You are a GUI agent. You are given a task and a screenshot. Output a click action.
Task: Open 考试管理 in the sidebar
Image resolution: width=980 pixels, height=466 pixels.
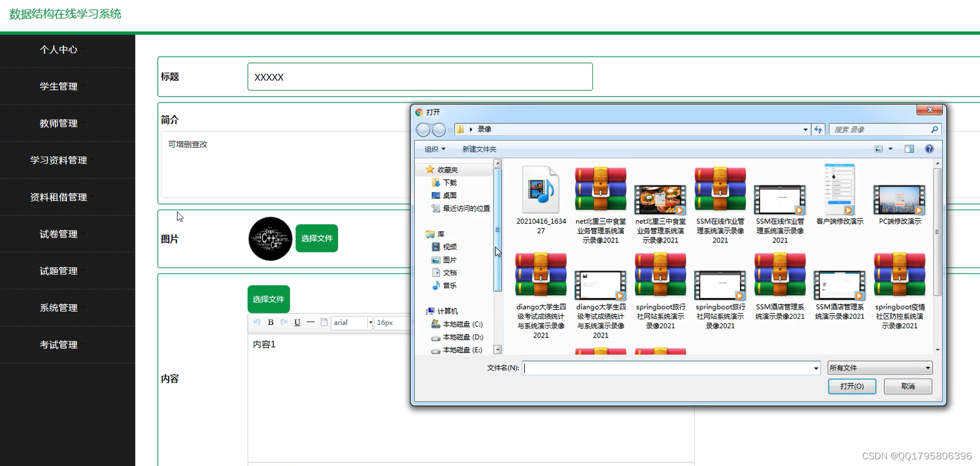[x=59, y=345]
